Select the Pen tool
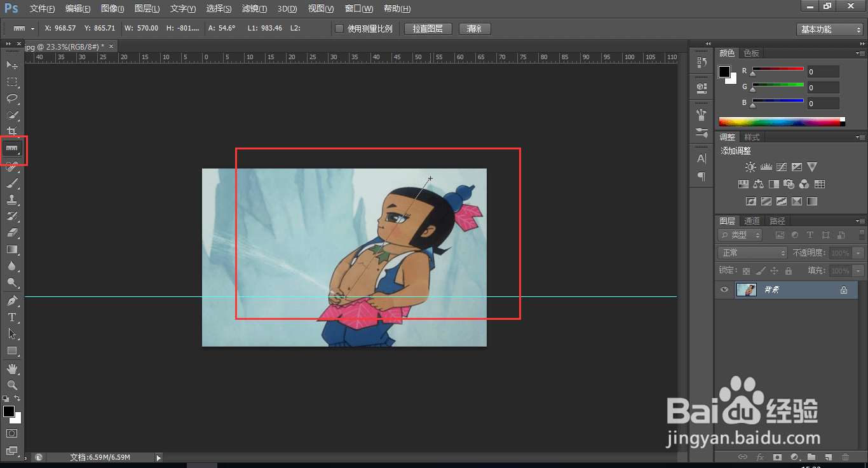 pos(12,300)
